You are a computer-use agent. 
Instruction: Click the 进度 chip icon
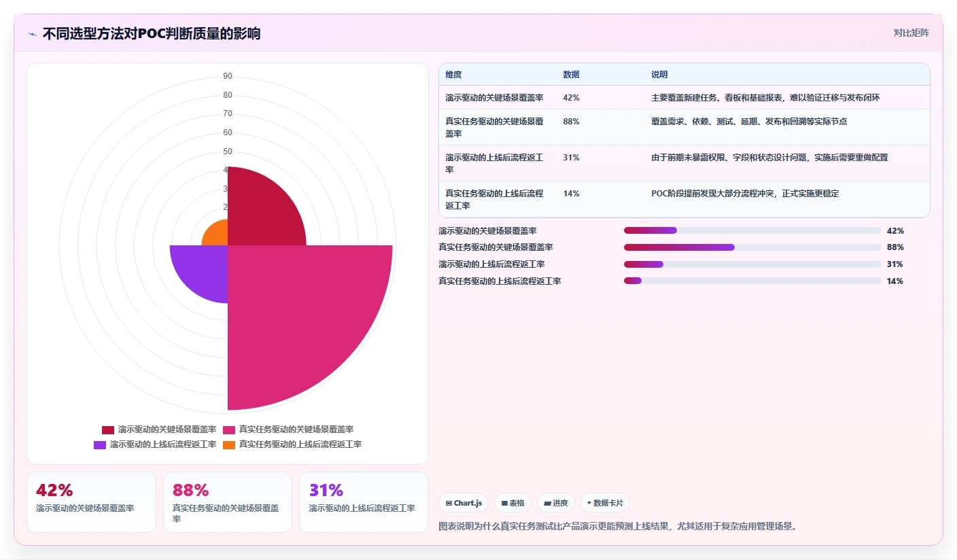click(x=547, y=504)
